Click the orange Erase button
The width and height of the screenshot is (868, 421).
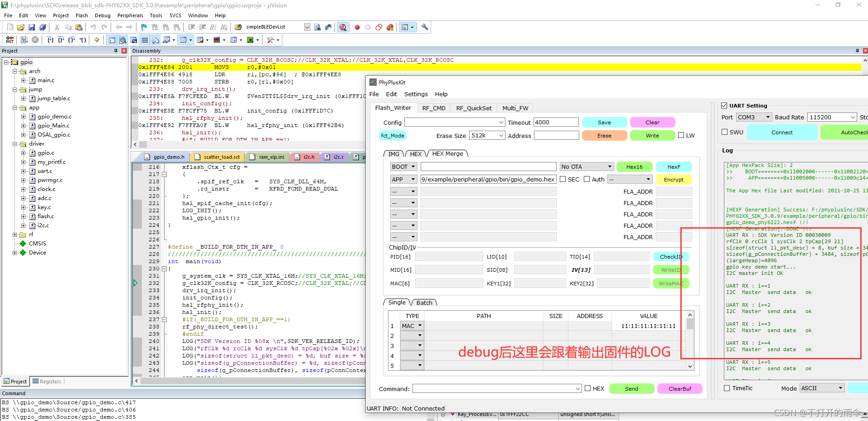[x=604, y=135]
